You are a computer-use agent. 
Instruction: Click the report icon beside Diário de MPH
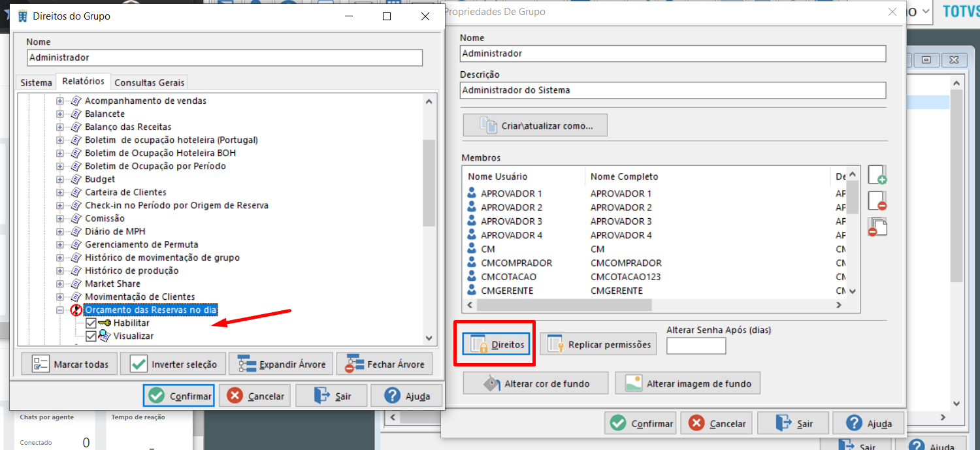pyautogui.click(x=76, y=231)
